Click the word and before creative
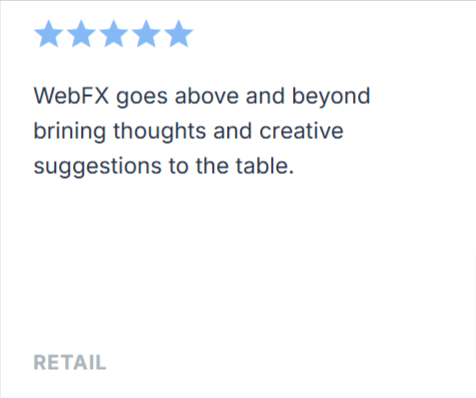Viewport: 476px width, 398px height. coord(233,131)
